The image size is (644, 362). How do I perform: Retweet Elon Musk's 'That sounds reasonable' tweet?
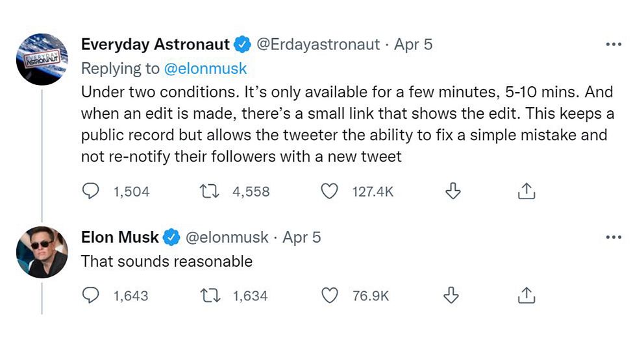tap(211, 296)
